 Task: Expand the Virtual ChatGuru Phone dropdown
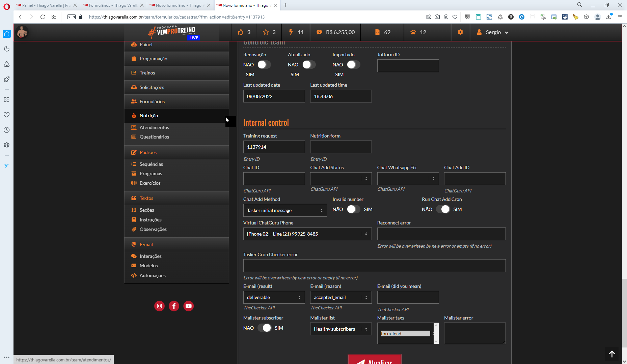(x=307, y=234)
